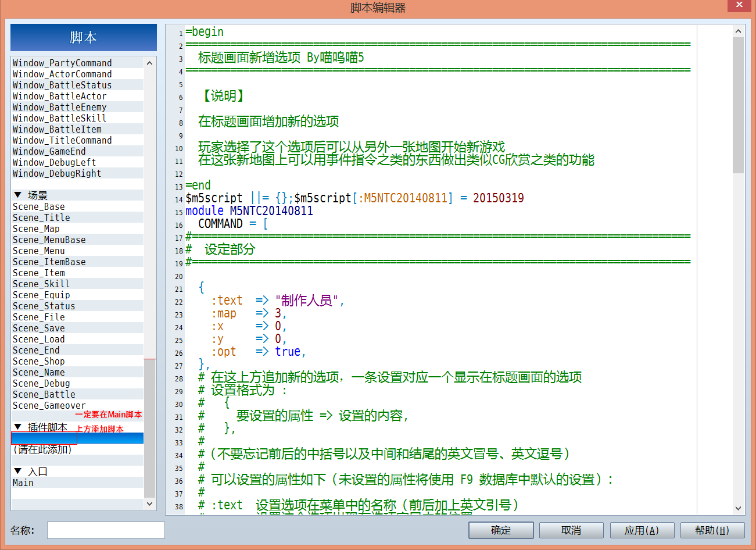Click the 取消 cancel button
This screenshot has width=756, height=550.
pos(571,530)
